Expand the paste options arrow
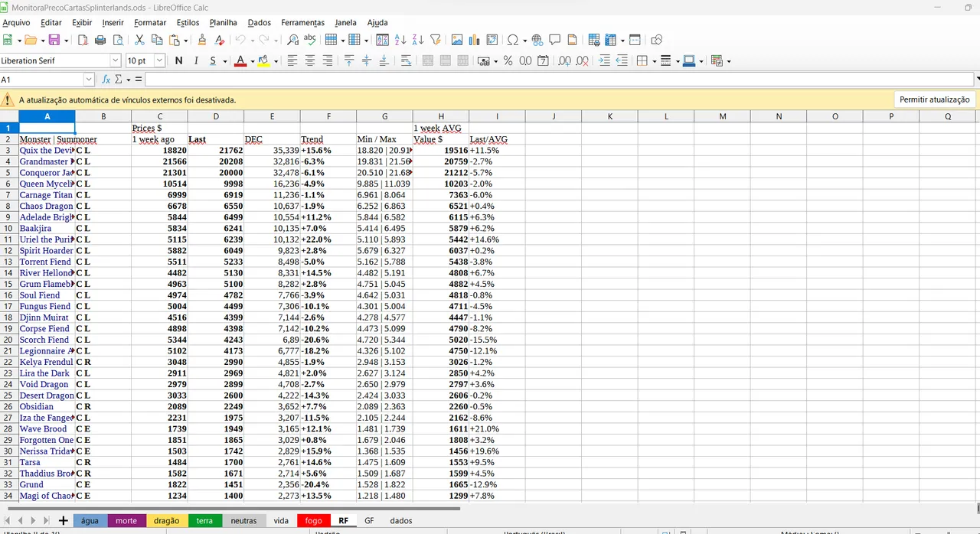This screenshot has width=980, height=534. coord(185,41)
